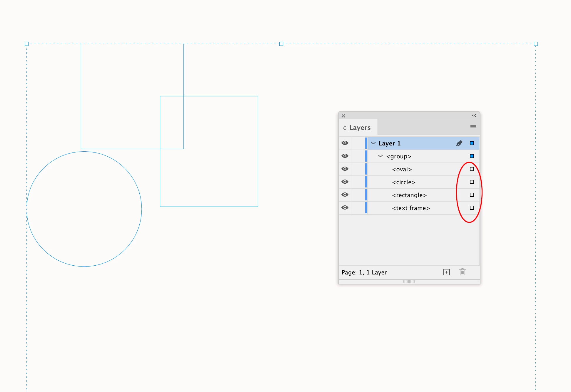Click the blue selection square on the group row
Screen dimensions: 571x392
[x=472, y=156]
